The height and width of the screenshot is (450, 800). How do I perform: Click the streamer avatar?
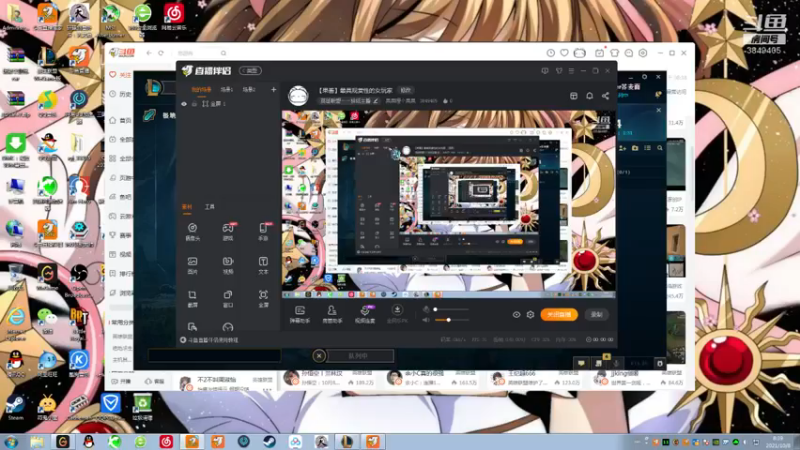pyautogui.click(x=298, y=95)
